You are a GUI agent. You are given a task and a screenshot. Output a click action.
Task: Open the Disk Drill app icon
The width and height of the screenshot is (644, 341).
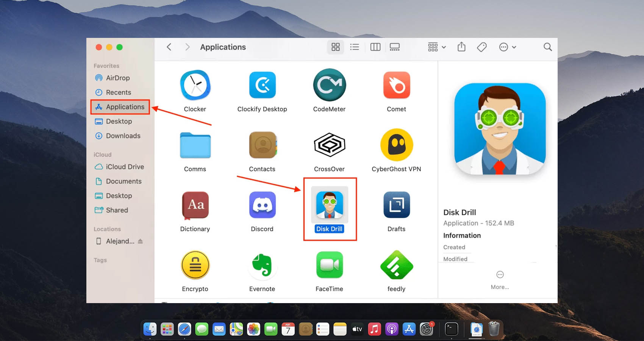(x=329, y=205)
